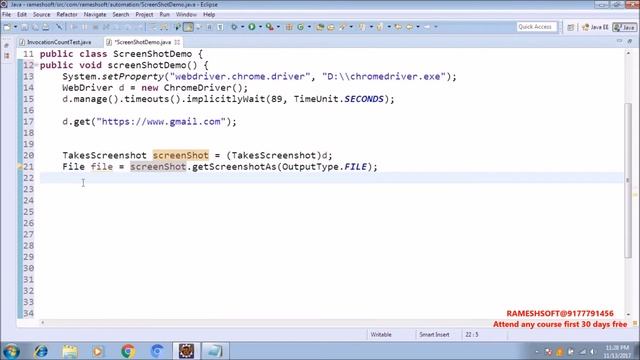Image resolution: width=640 pixels, height=360 pixels.
Task: Click the Save toolbar icon
Action: [24, 27]
